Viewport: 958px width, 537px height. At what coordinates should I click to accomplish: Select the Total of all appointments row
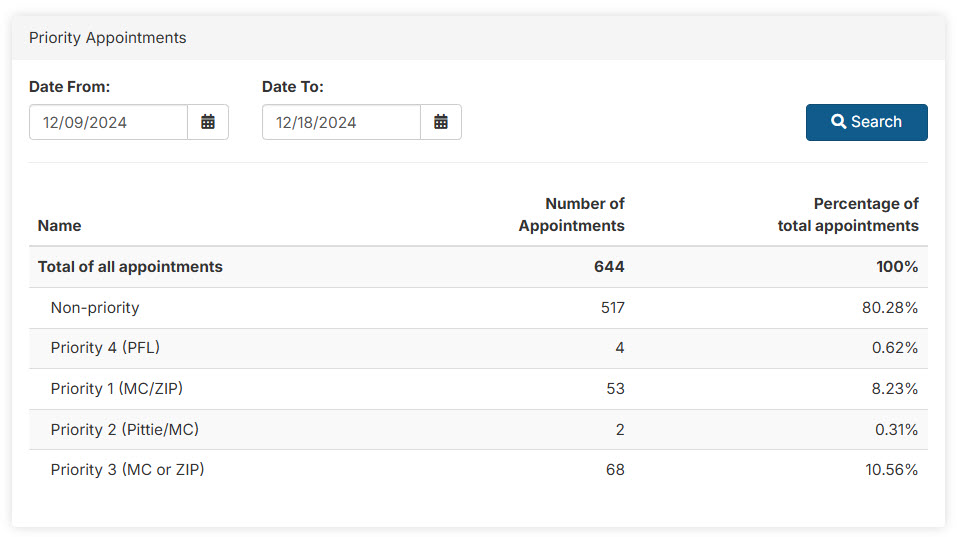[x=130, y=267]
